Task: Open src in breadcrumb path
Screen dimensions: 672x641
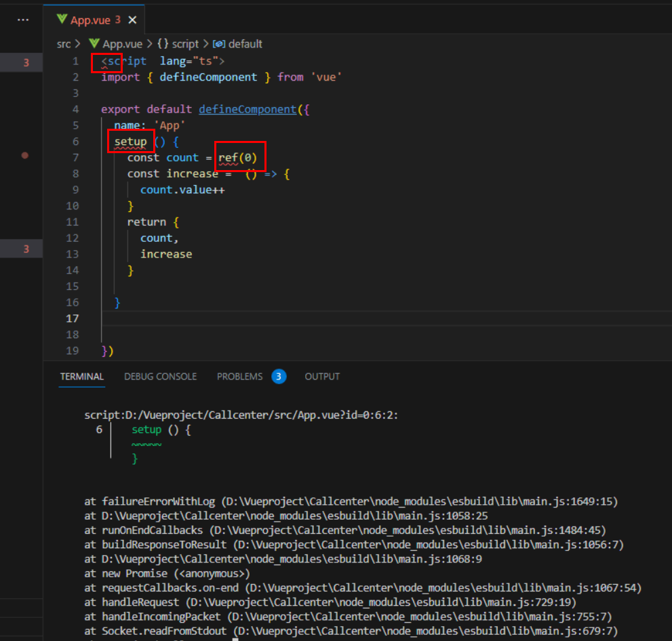Action: (x=64, y=44)
